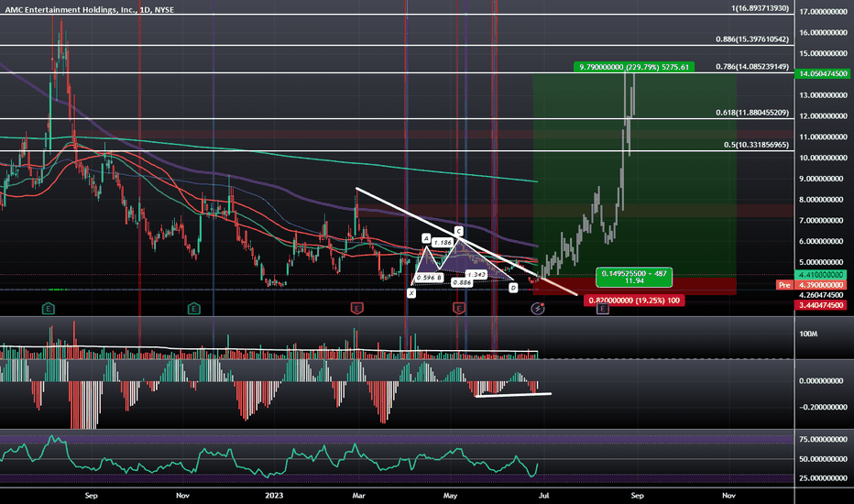Open the purple upcoming earnings E marker
The height and width of the screenshot is (504, 854).
pos(602,309)
